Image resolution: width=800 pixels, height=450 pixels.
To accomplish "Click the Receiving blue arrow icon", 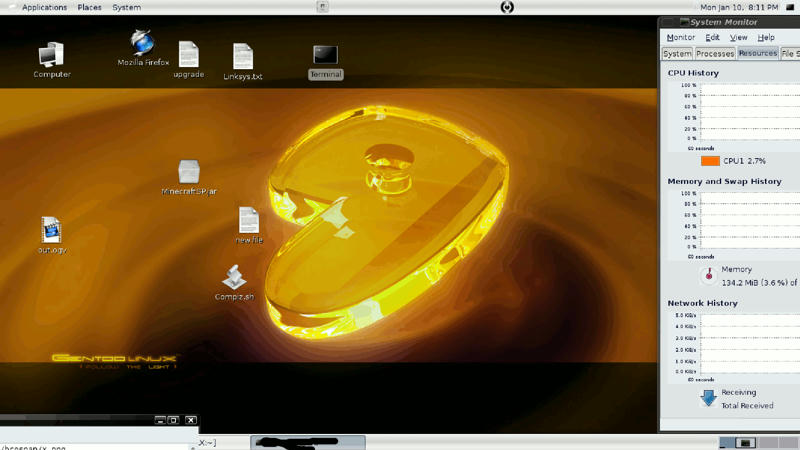I will coord(708,397).
